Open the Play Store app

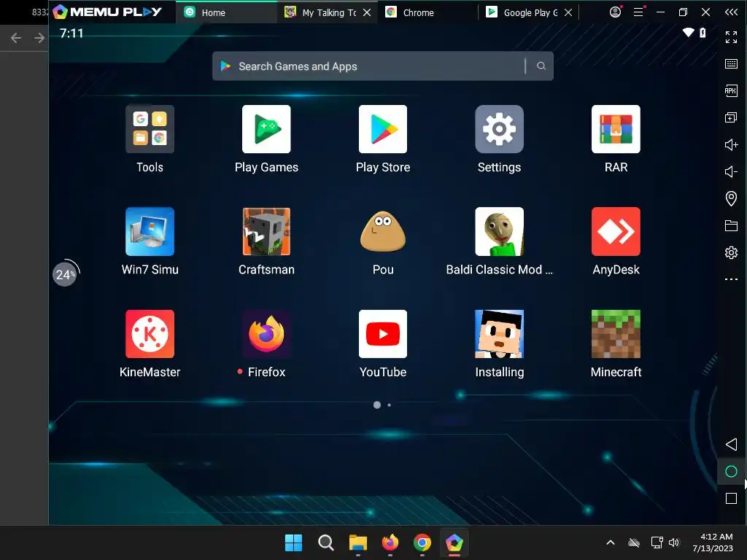point(382,129)
